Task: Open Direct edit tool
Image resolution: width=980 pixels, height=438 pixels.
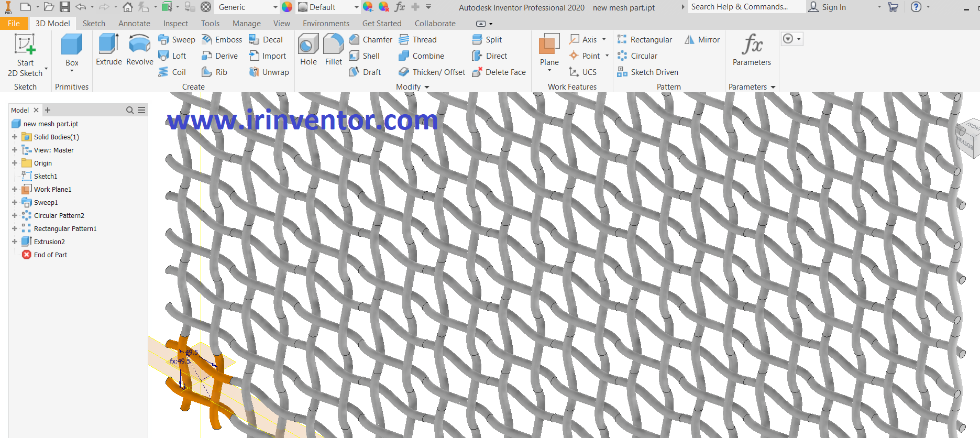Action: tap(489, 56)
